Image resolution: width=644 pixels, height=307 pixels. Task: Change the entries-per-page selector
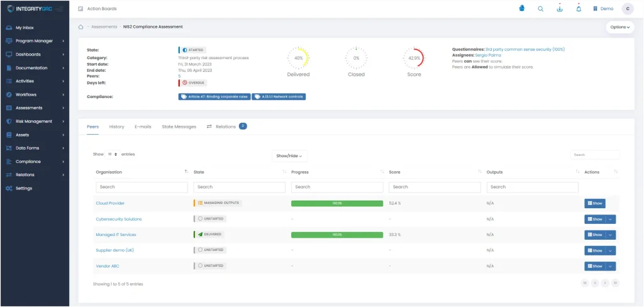pyautogui.click(x=112, y=154)
